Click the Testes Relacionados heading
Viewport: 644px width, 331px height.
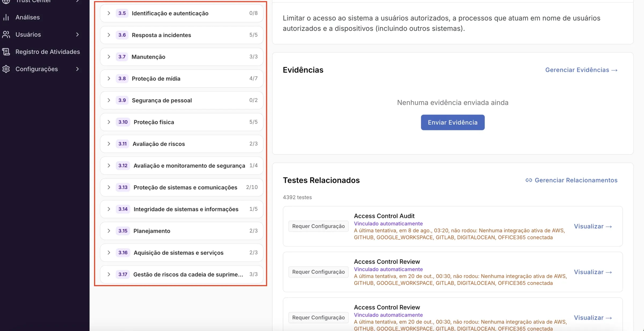pyautogui.click(x=321, y=180)
